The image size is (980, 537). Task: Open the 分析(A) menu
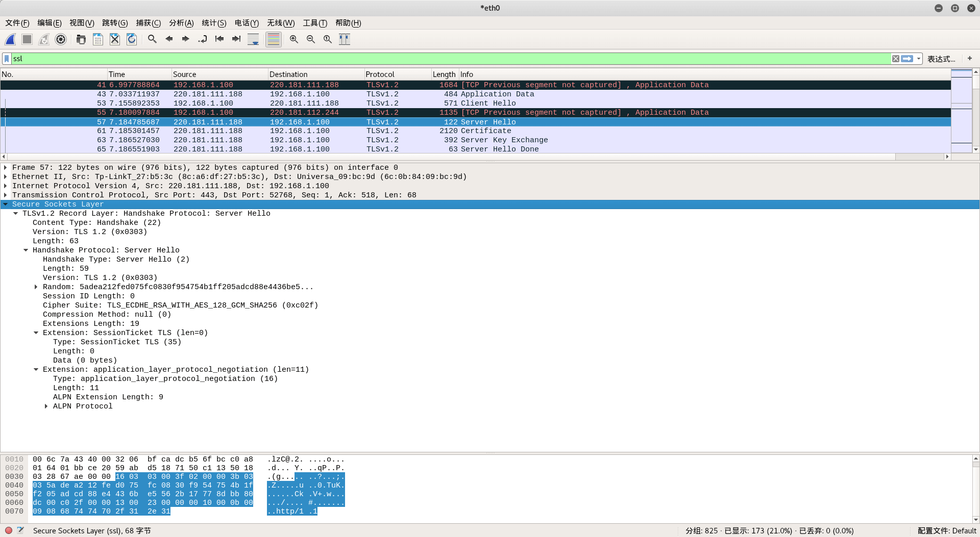(x=181, y=23)
